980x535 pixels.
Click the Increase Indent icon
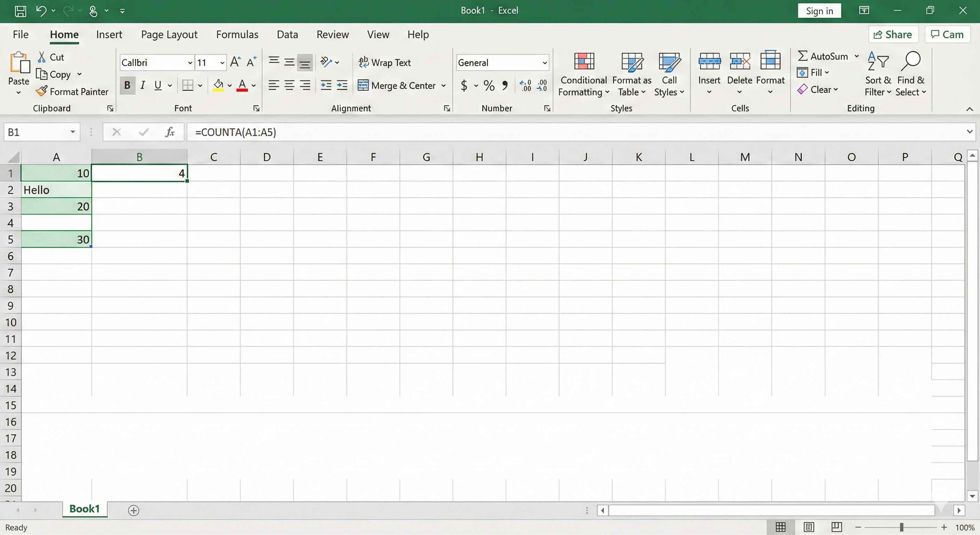click(342, 85)
